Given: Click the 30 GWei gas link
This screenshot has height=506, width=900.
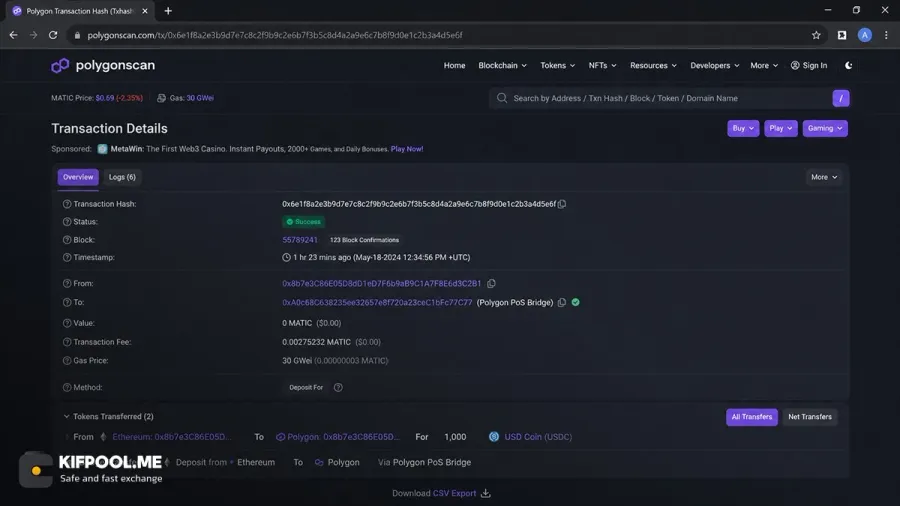Looking at the screenshot, I should pos(200,98).
